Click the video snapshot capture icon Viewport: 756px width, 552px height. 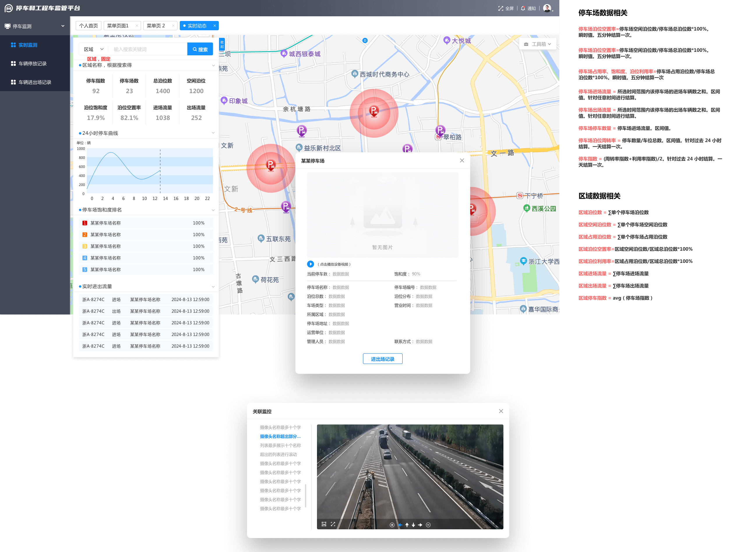(324, 524)
